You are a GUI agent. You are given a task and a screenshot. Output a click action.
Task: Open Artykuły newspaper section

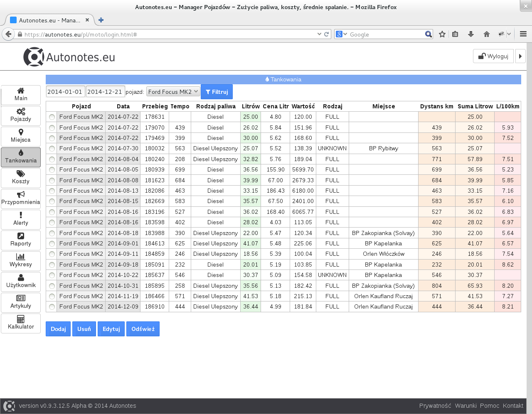(x=21, y=302)
